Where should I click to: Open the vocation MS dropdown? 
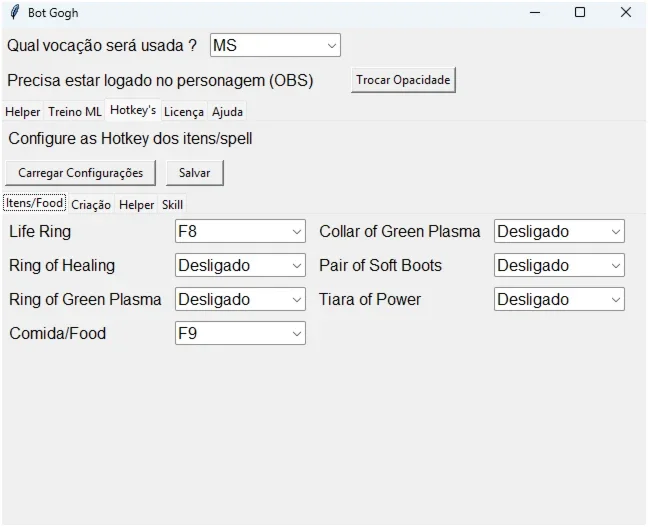point(275,45)
